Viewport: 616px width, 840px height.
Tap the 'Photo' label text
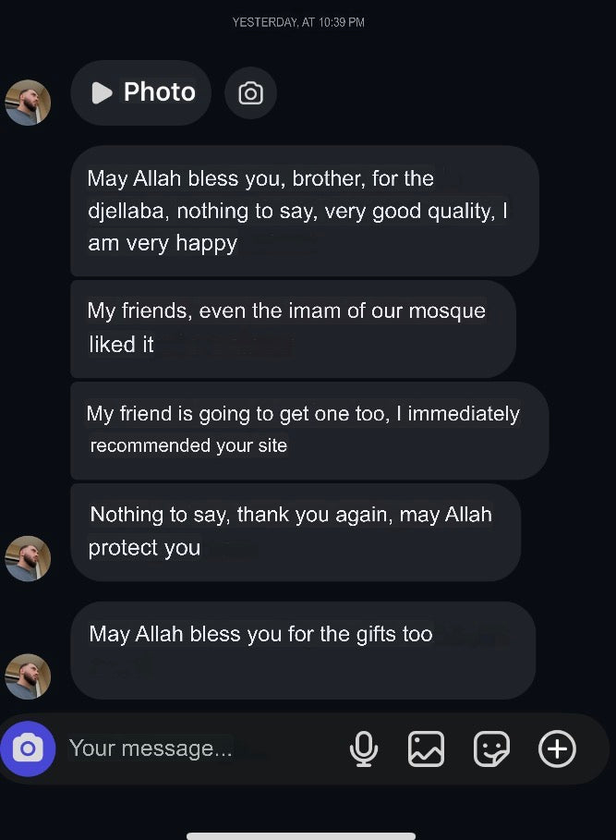click(x=160, y=92)
